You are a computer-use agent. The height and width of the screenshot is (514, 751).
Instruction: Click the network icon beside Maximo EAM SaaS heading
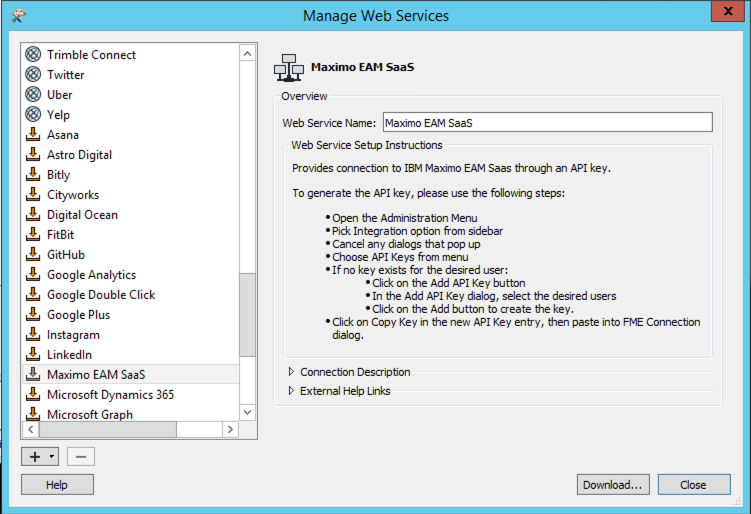pyautogui.click(x=289, y=68)
